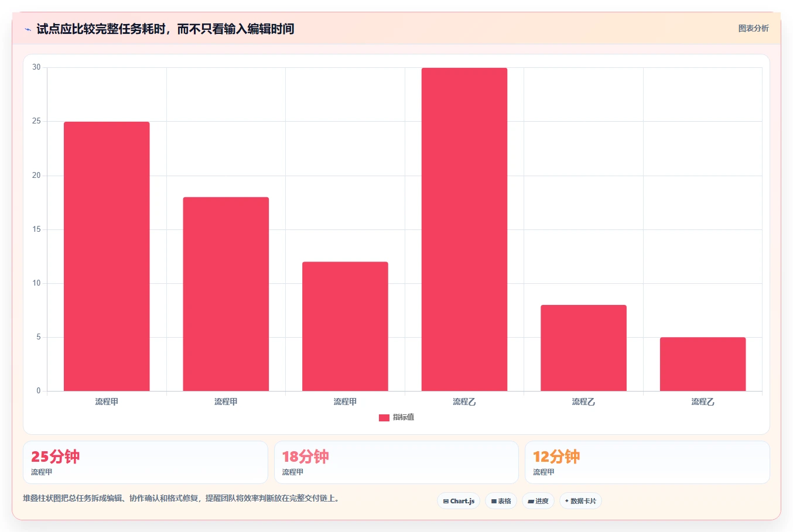Click the 流程乙 label below the 30 bar
This screenshot has height=532, width=793.
coord(464,401)
